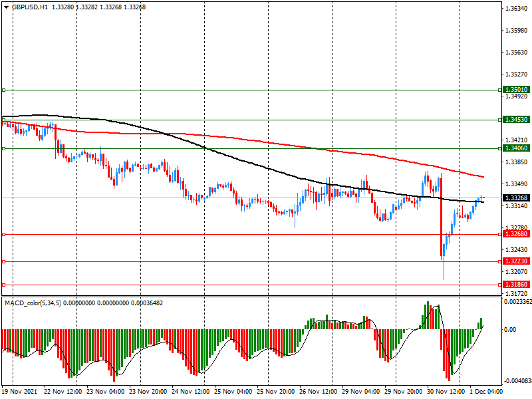This screenshot has width=532, height=399.
Task: Grab the left handle of the 1.32230 line
Action: (3, 261)
